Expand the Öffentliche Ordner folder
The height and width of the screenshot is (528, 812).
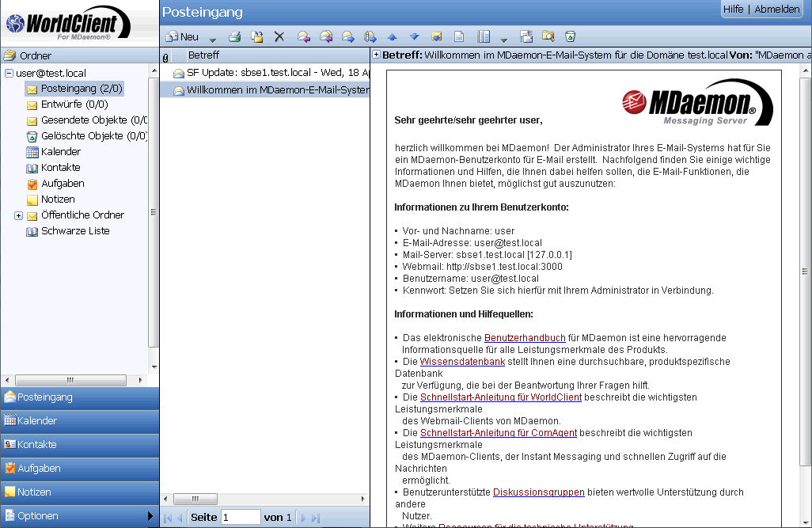coord(18,215)
